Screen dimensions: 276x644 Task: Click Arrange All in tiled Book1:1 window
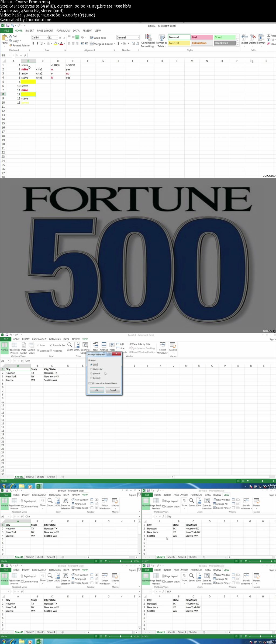click(x=220, y=579)
